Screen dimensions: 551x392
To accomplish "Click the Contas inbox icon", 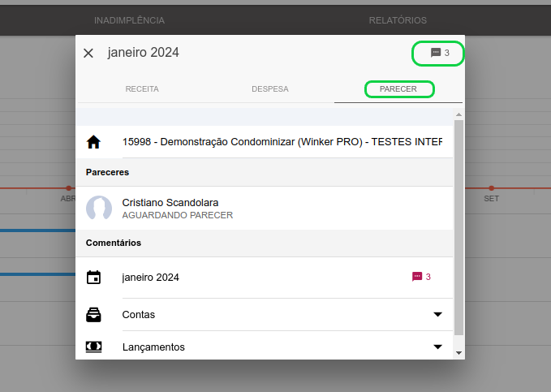I will (93, 315).
